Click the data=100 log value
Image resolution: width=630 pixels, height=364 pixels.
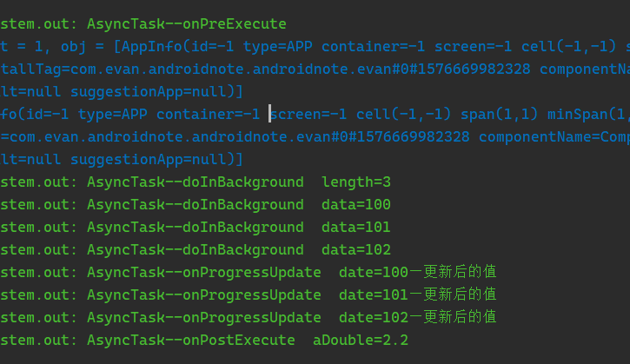355,205
